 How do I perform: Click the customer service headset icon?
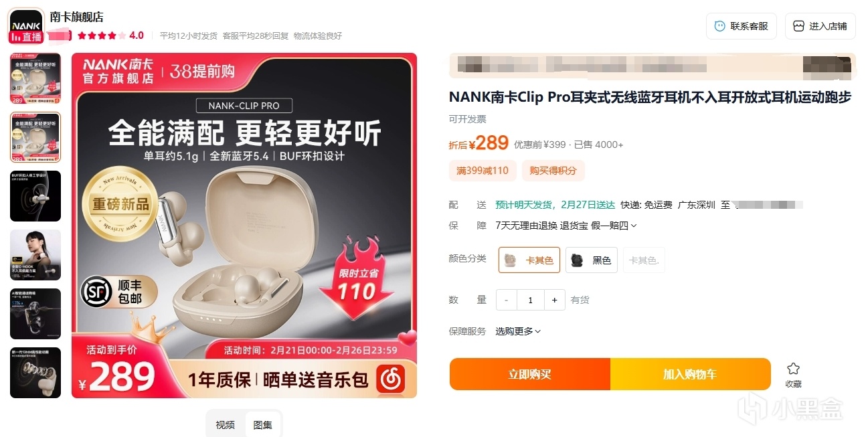coord(719,26)
